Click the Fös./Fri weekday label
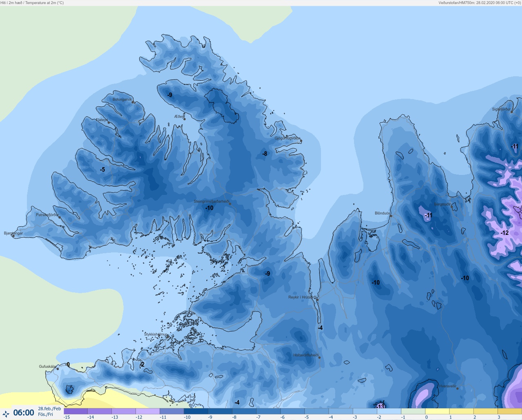The height and width of the screenshot is (420, 522). click(x=45, y=414)
